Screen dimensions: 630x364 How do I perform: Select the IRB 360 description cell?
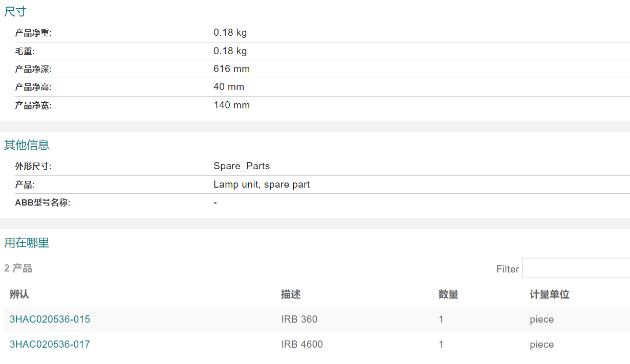pyautogui.click(x=299, y=320)
